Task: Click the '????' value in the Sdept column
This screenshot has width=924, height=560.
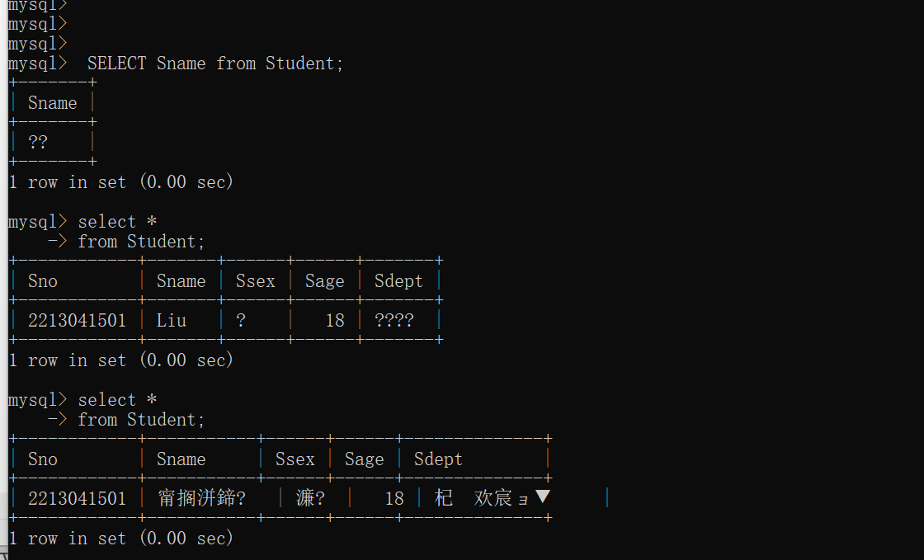Action: click(x=394, y=321)
